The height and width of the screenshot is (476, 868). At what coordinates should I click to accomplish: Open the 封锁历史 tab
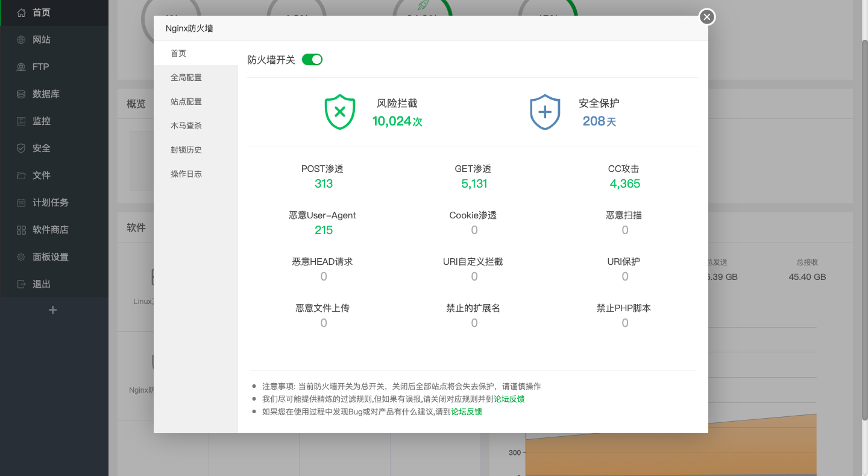pyautogui.click(x=196, y=150)
